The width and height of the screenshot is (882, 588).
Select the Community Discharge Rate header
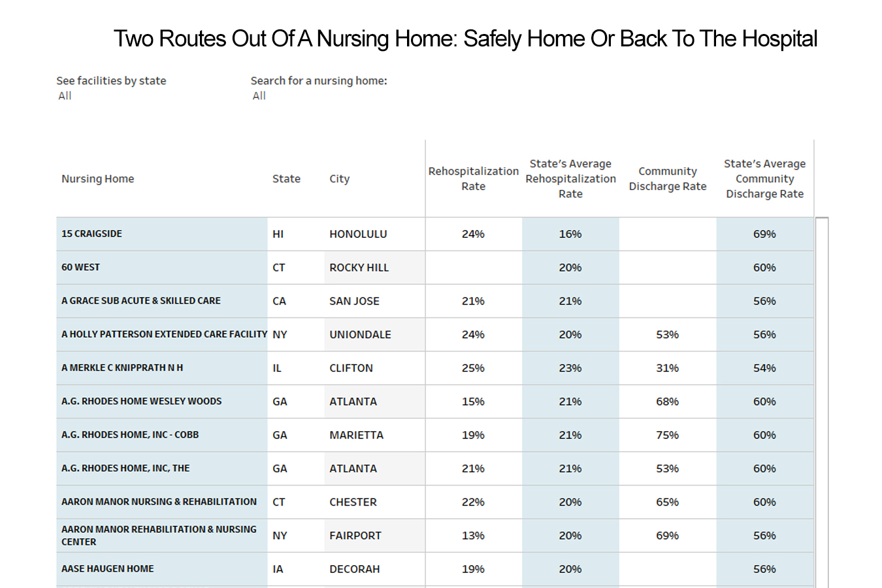click(x=667, y=178)
